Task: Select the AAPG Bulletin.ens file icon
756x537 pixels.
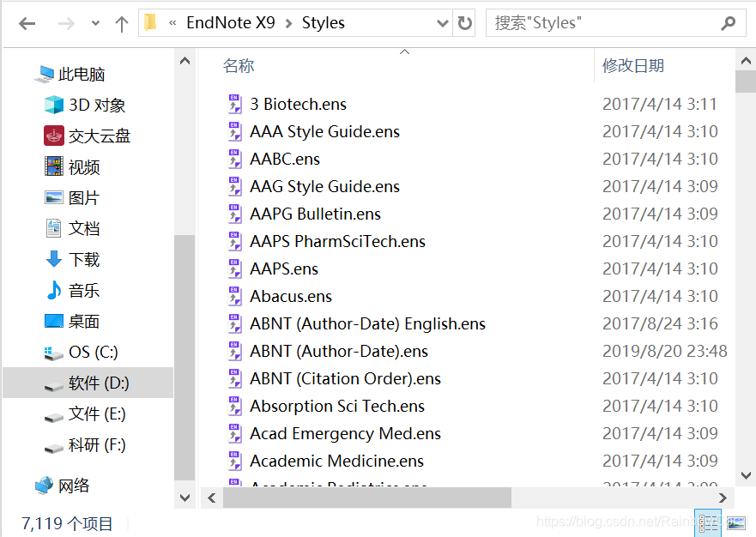Action: pos(234,214)
